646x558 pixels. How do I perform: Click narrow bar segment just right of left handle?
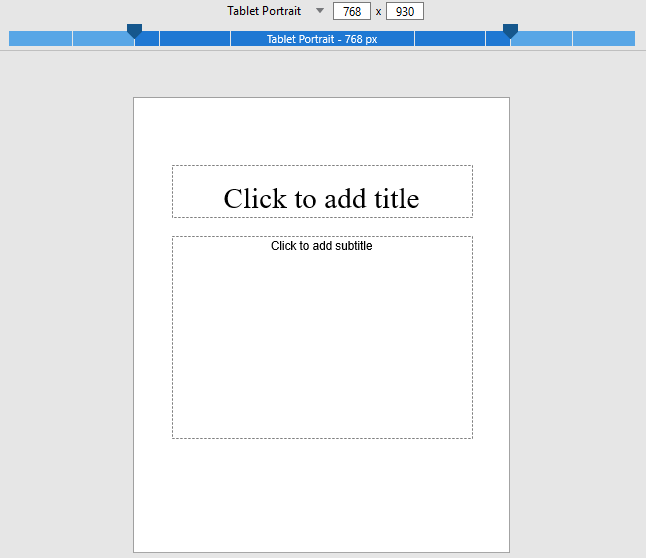[147, 40]
